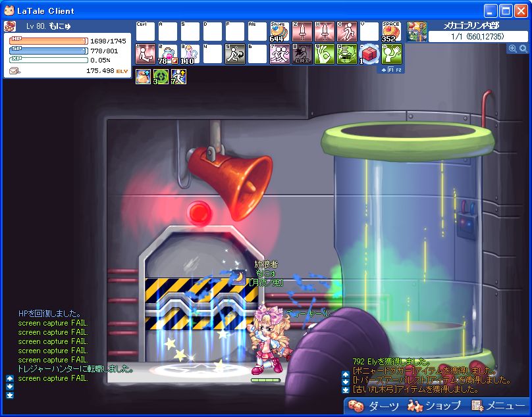The image size is (532, 417).
Task: Click chat line HPを回復しました。
Action: coord(49,314)
